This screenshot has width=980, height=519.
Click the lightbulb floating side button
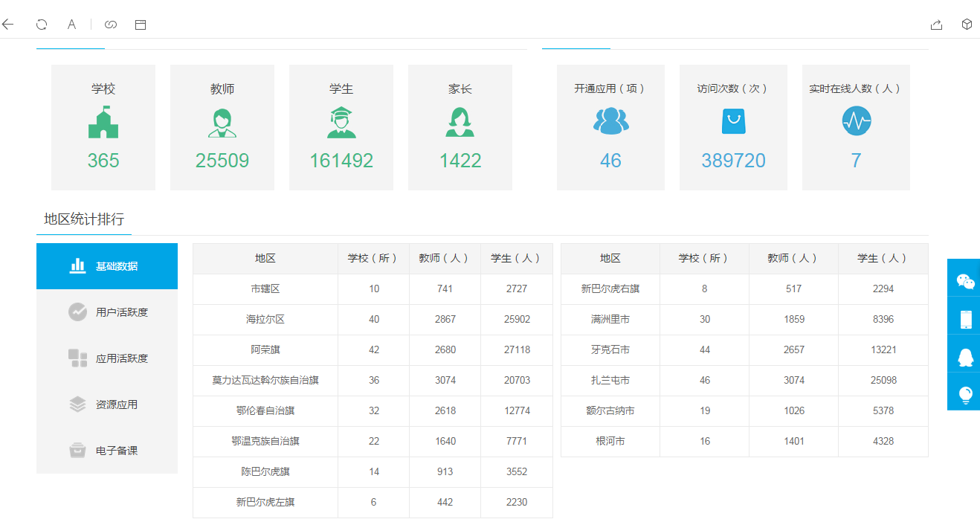[x=965, y=395]
